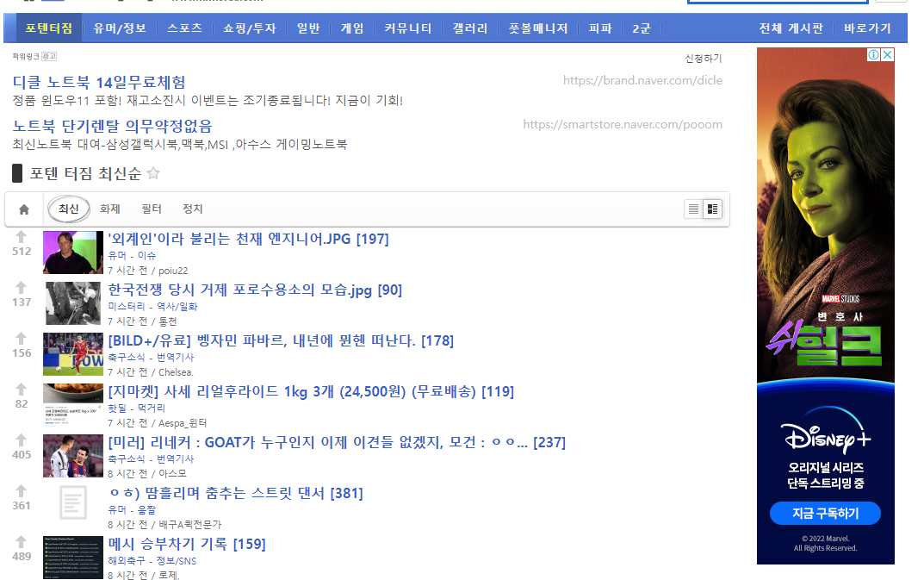
Task: Open post 벵자민 파바르, 내년에 뮌헨 떠난다
Action: click(x=281, y=340)
